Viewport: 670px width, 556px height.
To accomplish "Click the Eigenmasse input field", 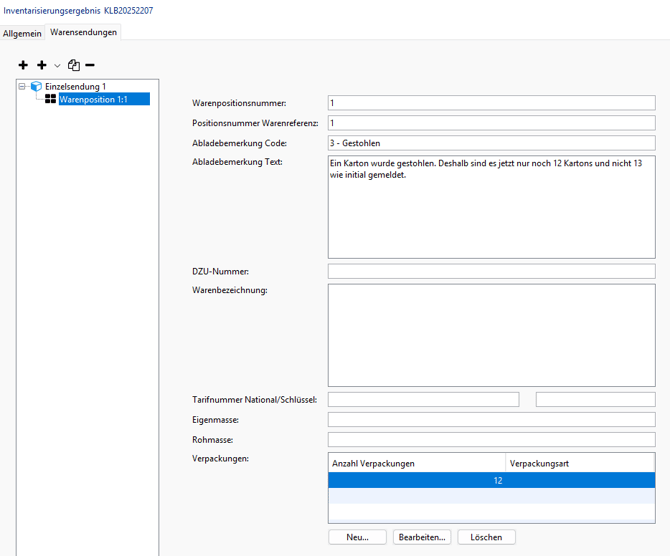I will tap(491, 420).
